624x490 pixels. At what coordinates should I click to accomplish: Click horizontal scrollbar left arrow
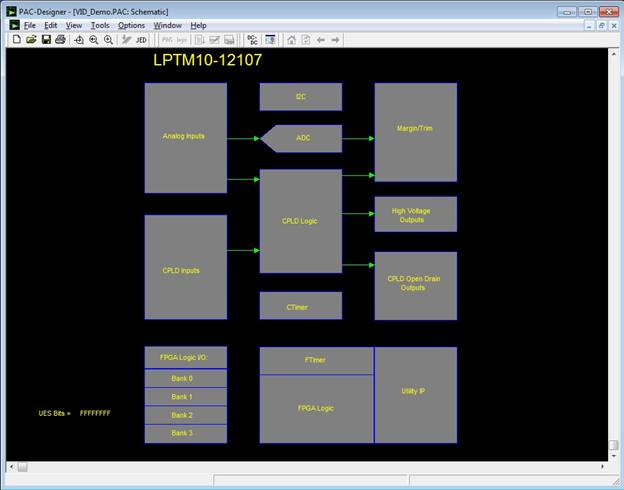(x=12, y=467)
